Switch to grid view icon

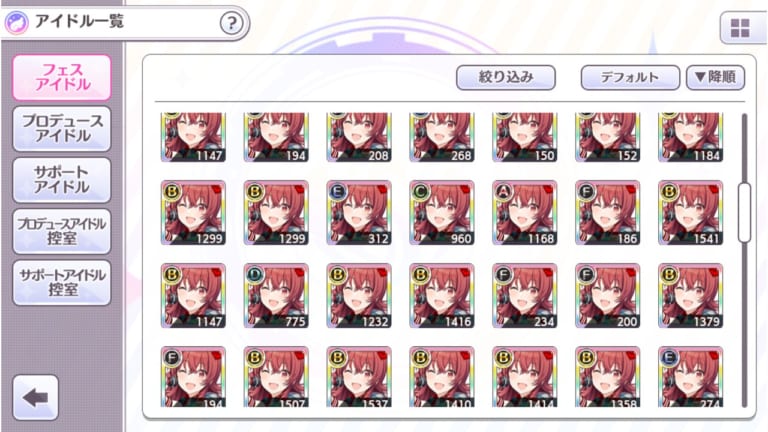pos(740,28)
